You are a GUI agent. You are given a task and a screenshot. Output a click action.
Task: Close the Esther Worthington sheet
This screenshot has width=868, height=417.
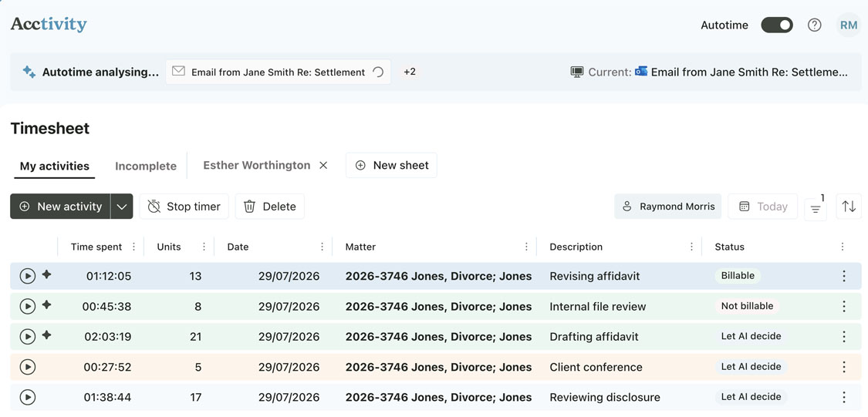(324, 166)
